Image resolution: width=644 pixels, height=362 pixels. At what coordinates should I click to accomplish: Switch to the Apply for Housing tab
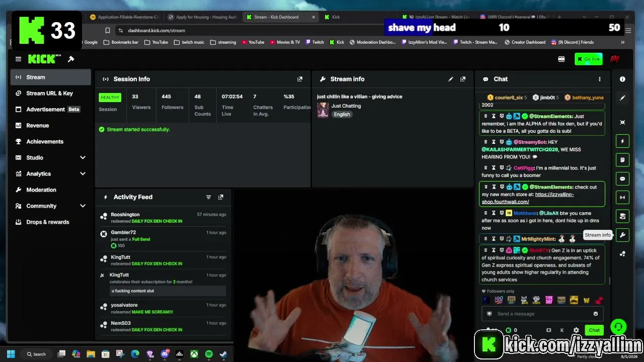pos(202,17)
